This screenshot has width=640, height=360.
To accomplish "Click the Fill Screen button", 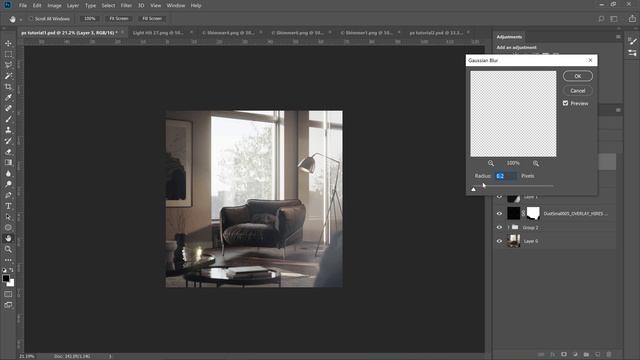I will click(152, 19).
